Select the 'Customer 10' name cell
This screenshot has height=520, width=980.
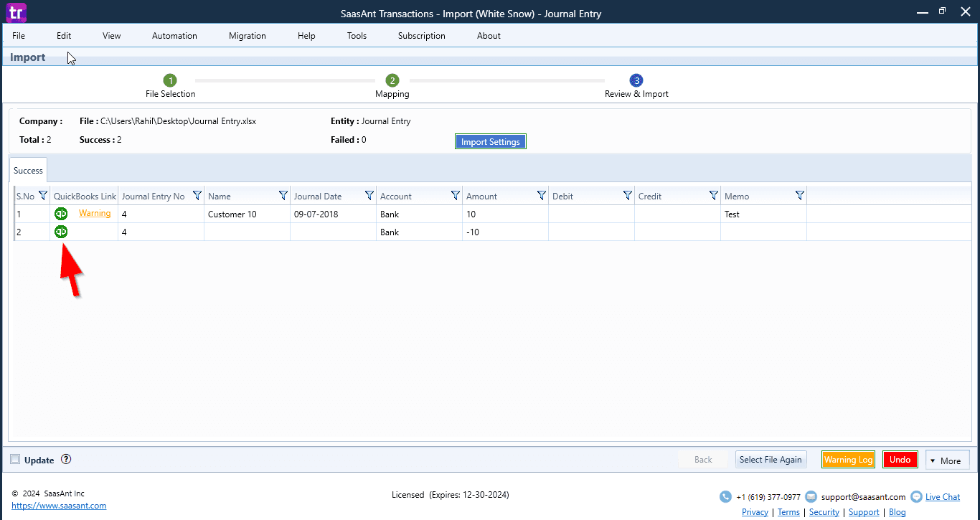click(247, 214)
